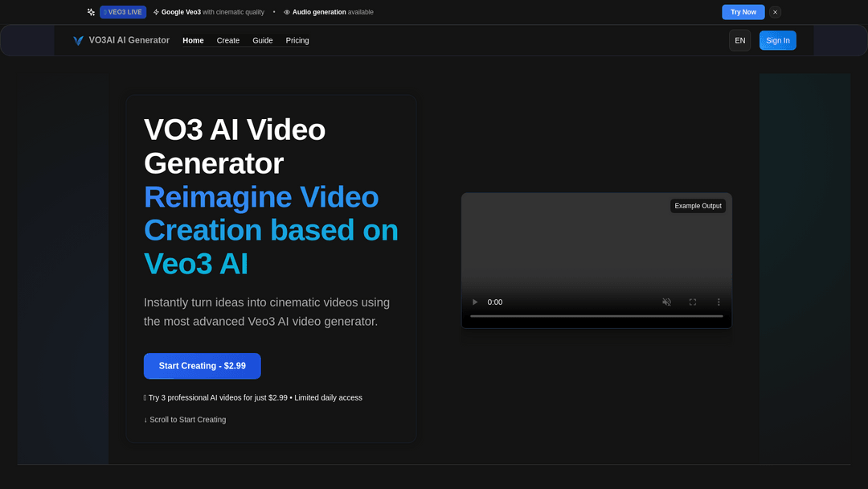Go to the Home nav item
Image resolution: width=868 pixels, height=489 pixels.
click(x=193, y=40)
